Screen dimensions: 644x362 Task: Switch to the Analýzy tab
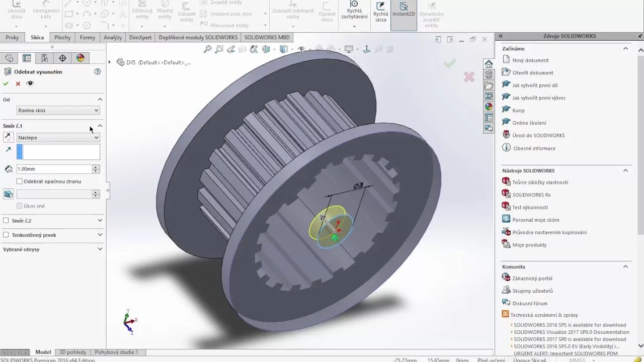113,37
